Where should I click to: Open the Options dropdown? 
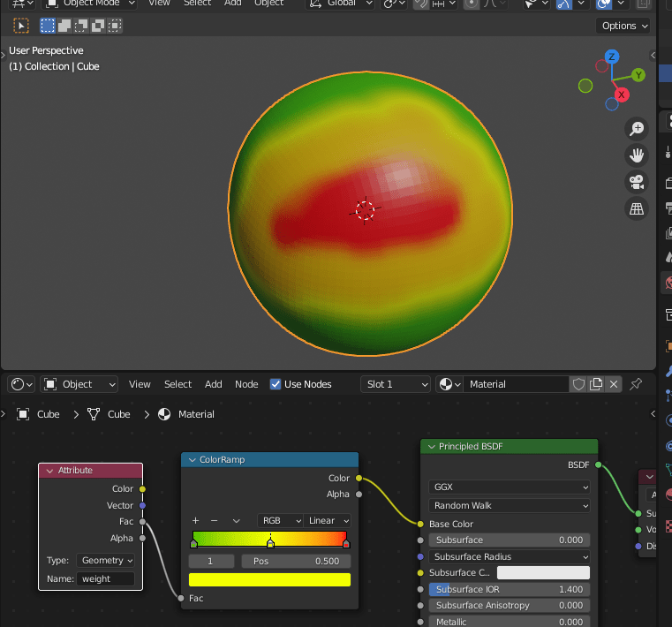(x=624, y=26)
